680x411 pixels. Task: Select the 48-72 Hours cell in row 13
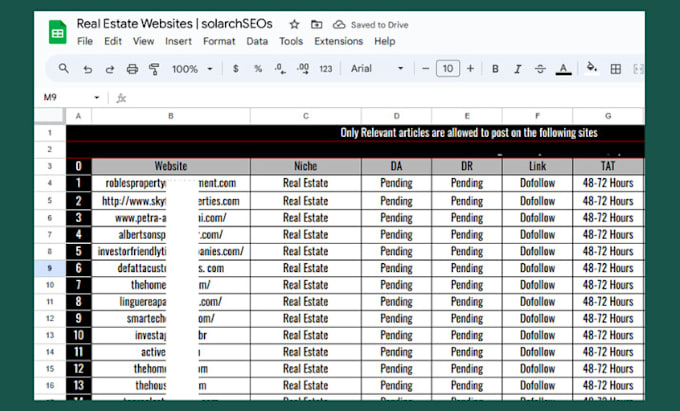(x=608, y=336)
